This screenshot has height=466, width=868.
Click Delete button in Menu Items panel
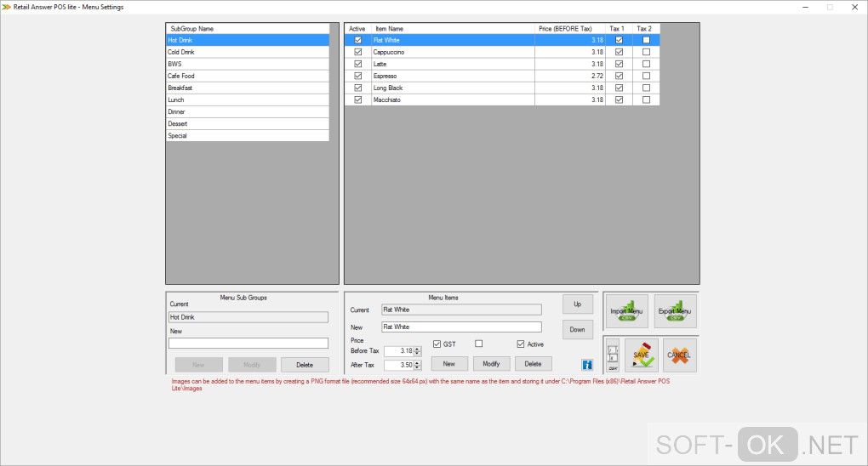point(533,364)
